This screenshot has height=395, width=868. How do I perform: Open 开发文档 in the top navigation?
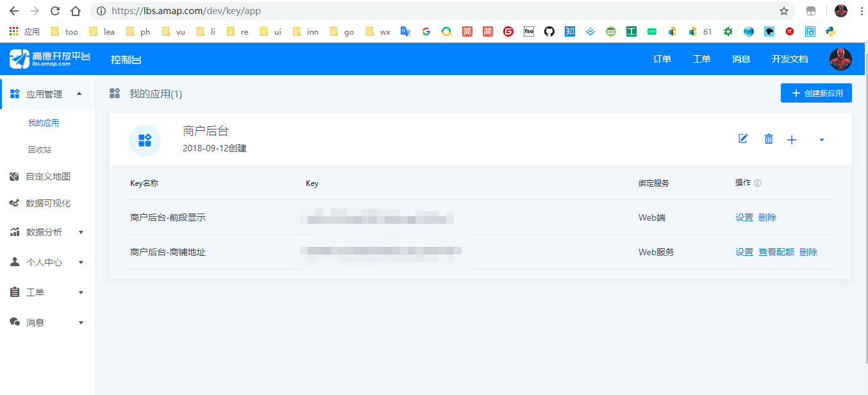click(790, 59)
